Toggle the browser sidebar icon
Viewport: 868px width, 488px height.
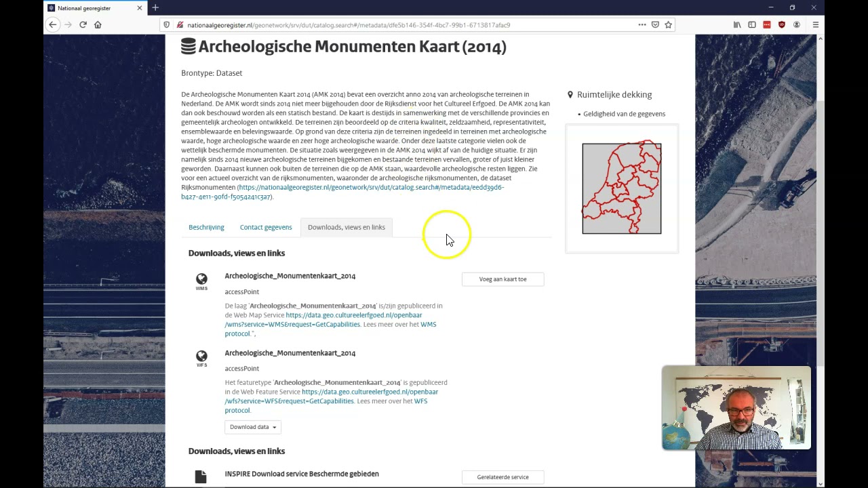point(752,24)
